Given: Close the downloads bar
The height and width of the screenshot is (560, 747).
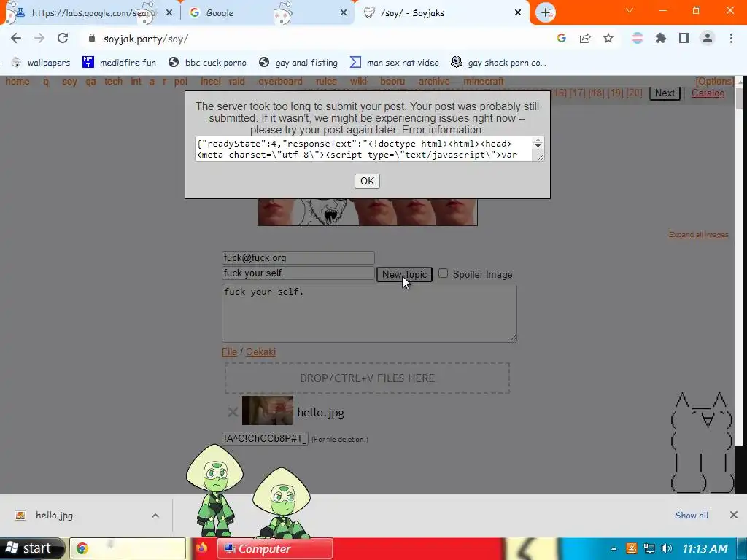Looking at the screenshot, I should 734,515.
